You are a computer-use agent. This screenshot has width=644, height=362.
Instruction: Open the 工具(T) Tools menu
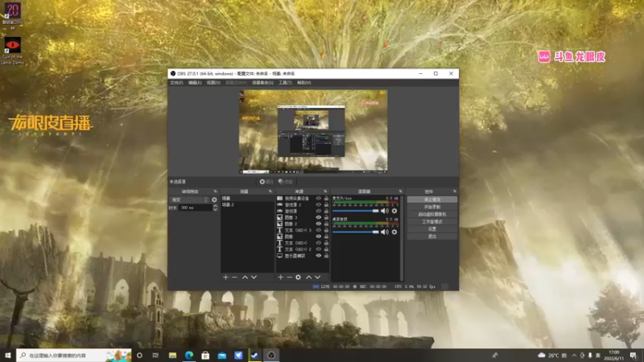click(285, 83)
